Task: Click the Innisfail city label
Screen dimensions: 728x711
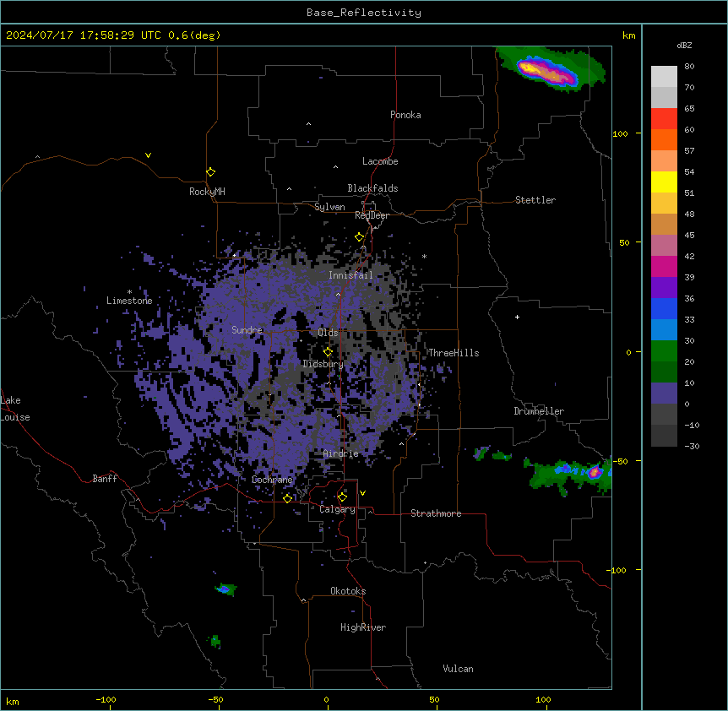Action: pyautogui.click(x=350, y=275)
